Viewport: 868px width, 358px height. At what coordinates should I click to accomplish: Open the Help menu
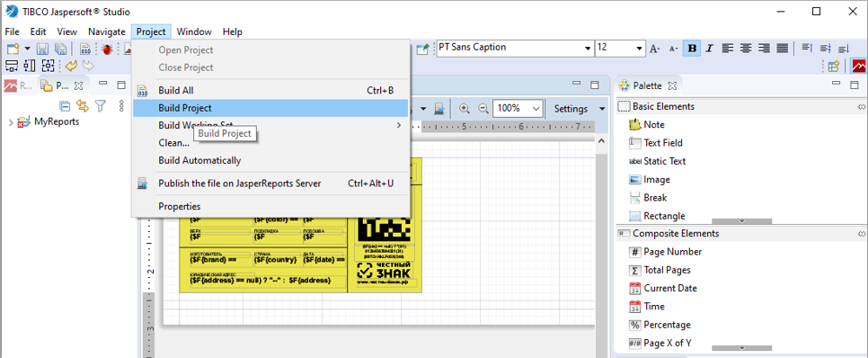(x=233, y=32)
